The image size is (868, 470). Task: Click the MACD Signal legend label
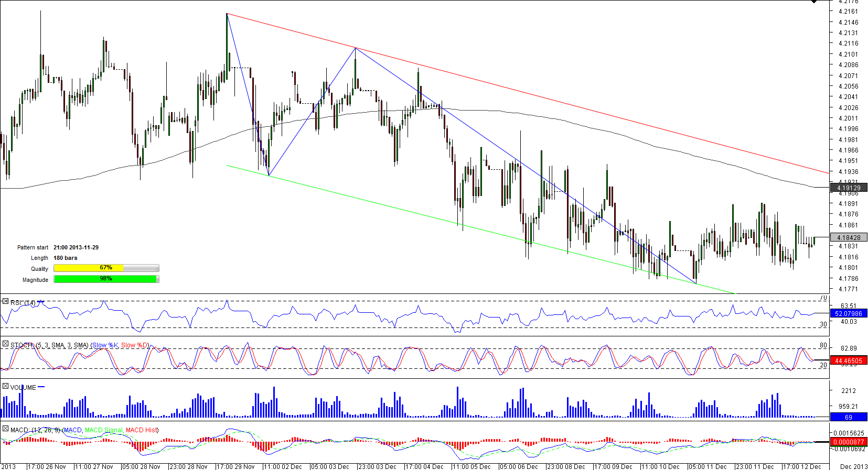tap(104, 430)
